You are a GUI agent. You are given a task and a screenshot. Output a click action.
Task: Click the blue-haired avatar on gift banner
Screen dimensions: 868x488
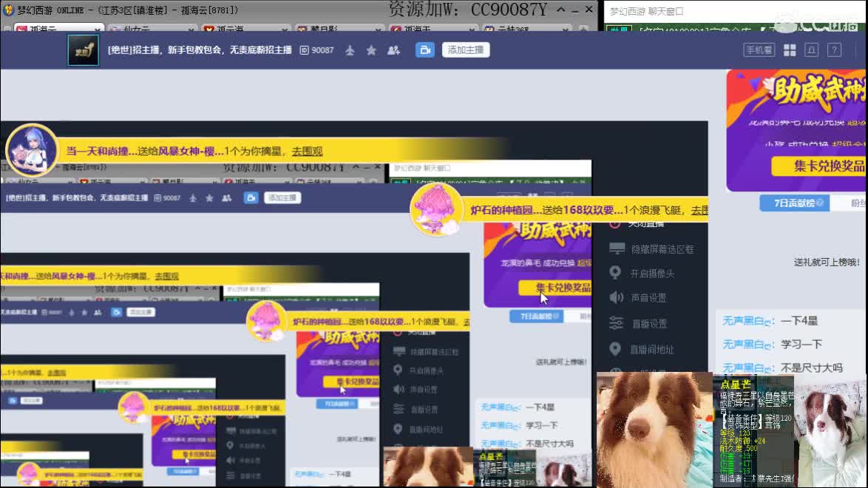[31, 150]
